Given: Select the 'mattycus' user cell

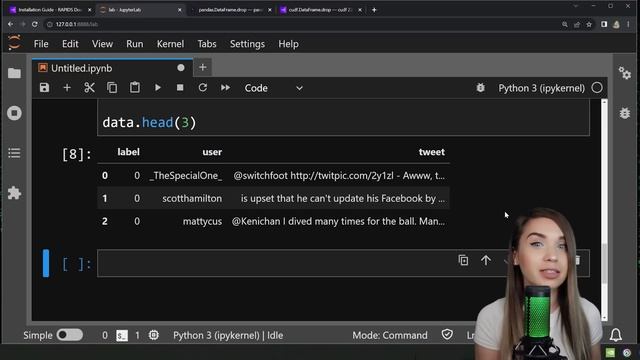Looking at the screenshot, I should pyautogui.click(x=202, y=222).
